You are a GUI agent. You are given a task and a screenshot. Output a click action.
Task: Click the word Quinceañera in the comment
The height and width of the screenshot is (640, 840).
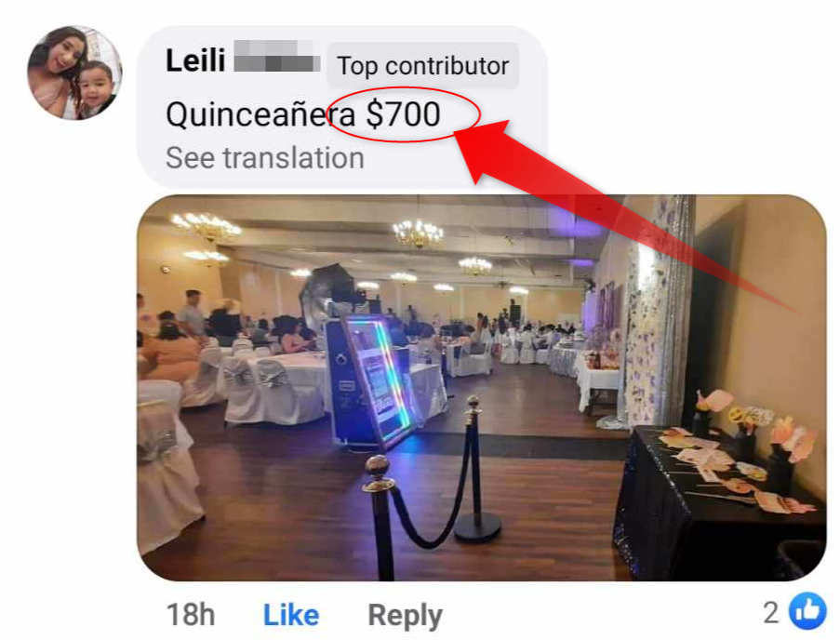tap(260, 114)
